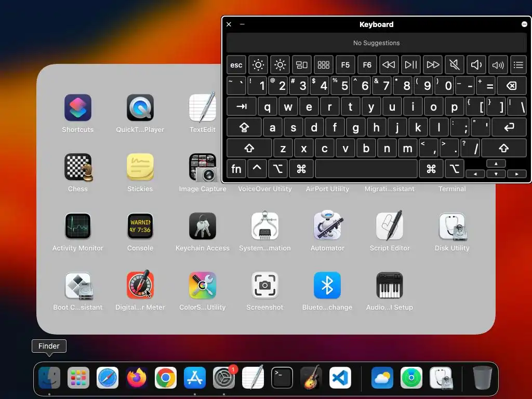Image resolution: width=532 pixels, height=399 pixels.
Task: Open Terminal in the Dock
Action: (x=282, y=378)
